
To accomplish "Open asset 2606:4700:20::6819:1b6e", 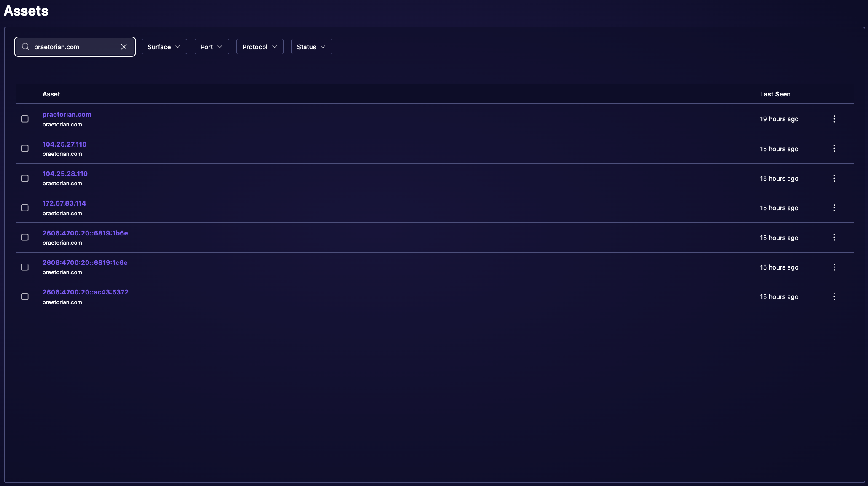I will click(x=85, y=233).
